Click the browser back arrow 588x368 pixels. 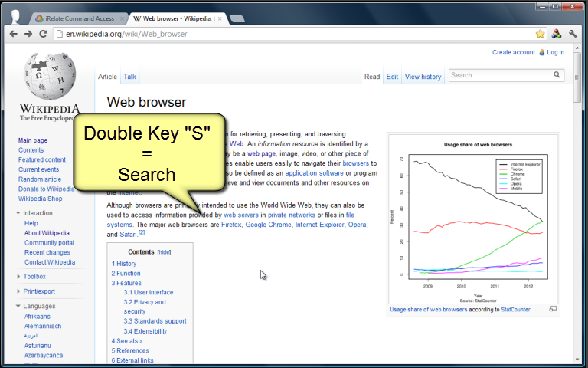coord(14,34)
